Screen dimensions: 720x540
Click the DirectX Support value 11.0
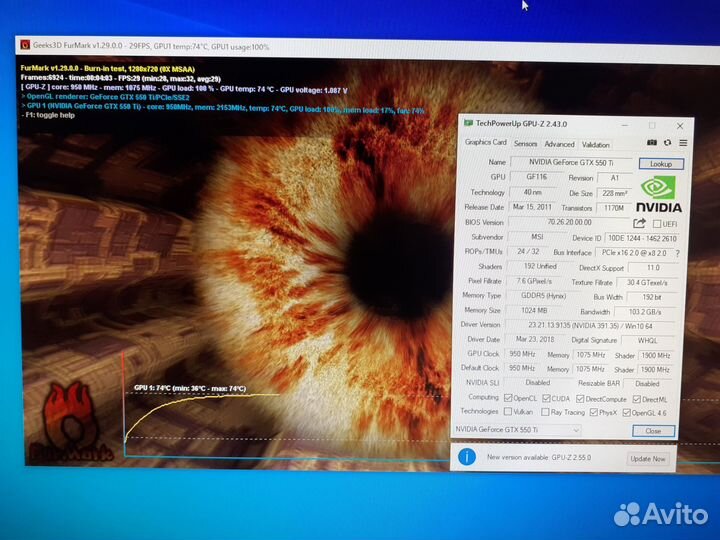pyautogui.click(x=653, y=268)
